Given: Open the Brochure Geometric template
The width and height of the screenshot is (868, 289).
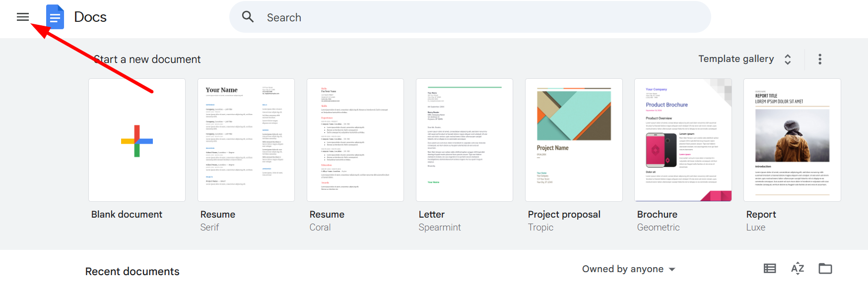Looking at the screenshot, I should tap(683, 140).
